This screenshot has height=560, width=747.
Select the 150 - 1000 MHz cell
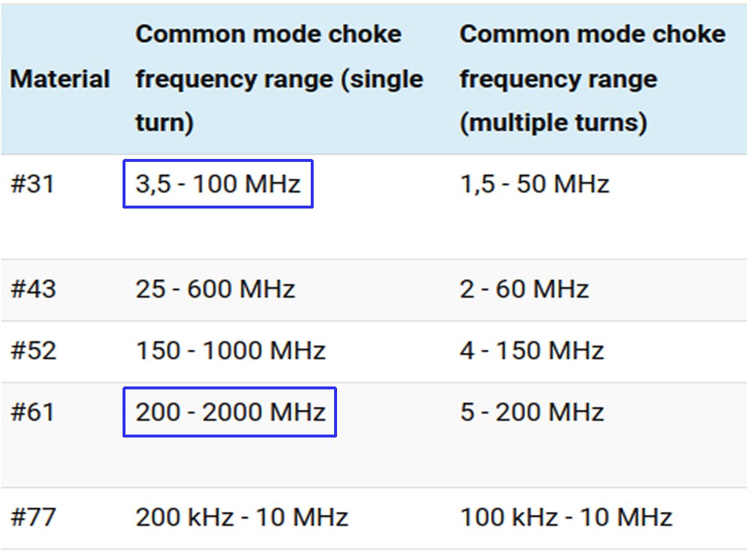(231, 351)
